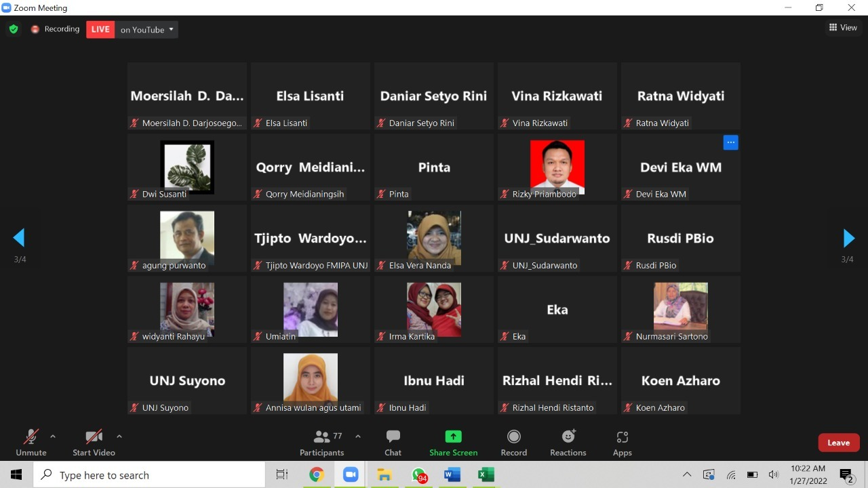Click the green encryption shield icon
This screenshot has width=868, height=488.
click(x=14, y=29)
